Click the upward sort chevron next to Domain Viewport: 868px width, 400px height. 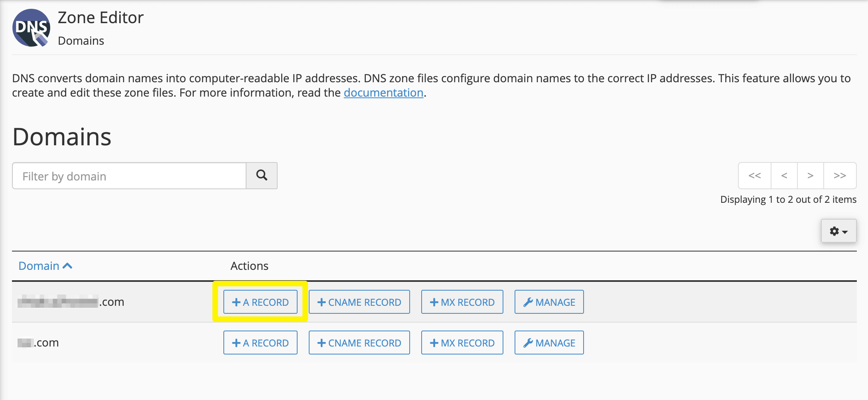click(68, 265)
